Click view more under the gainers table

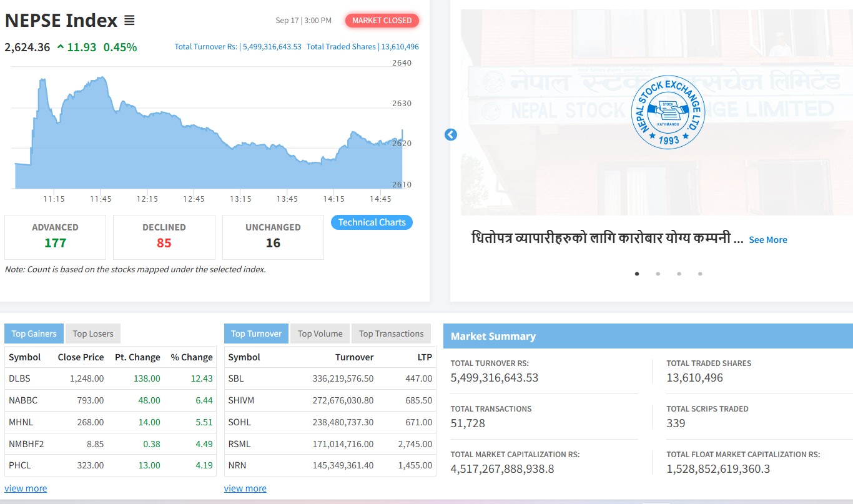coord(26,488)
